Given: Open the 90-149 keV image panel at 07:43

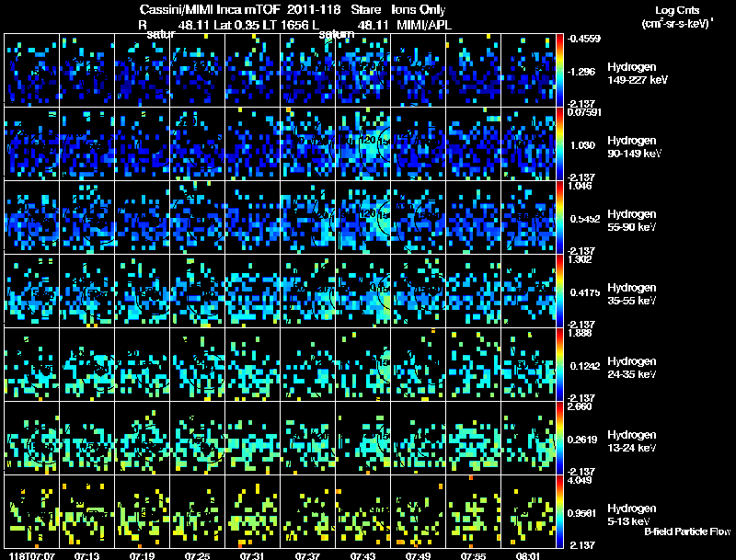Looking at the screenshot, I should [362, 144].
